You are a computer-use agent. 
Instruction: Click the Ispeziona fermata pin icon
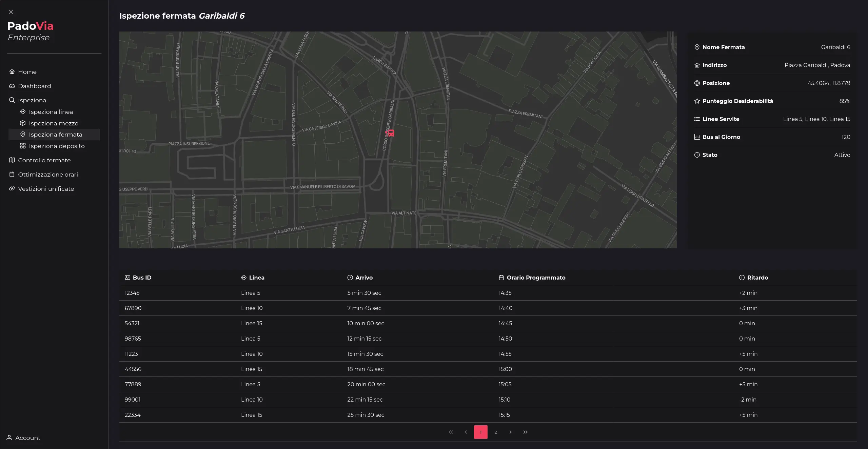pyautogui.click(x=23, y=135)
